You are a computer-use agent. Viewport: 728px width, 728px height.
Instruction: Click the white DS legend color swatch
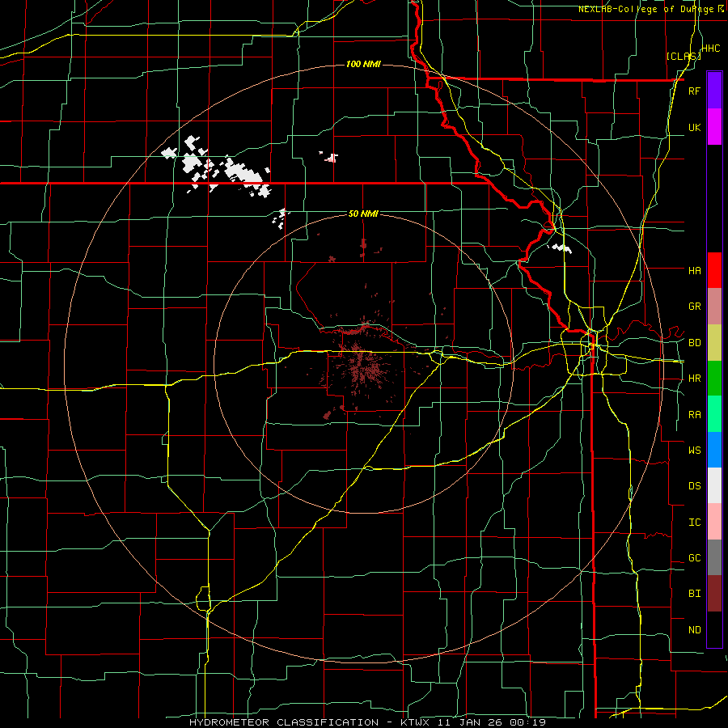[x=714, y=485]
